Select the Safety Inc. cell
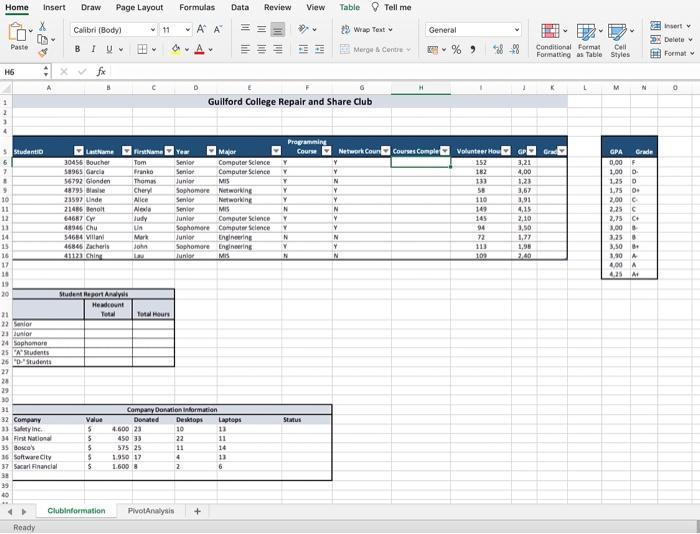This screenshot has width=700, height=534. point(48,429)
